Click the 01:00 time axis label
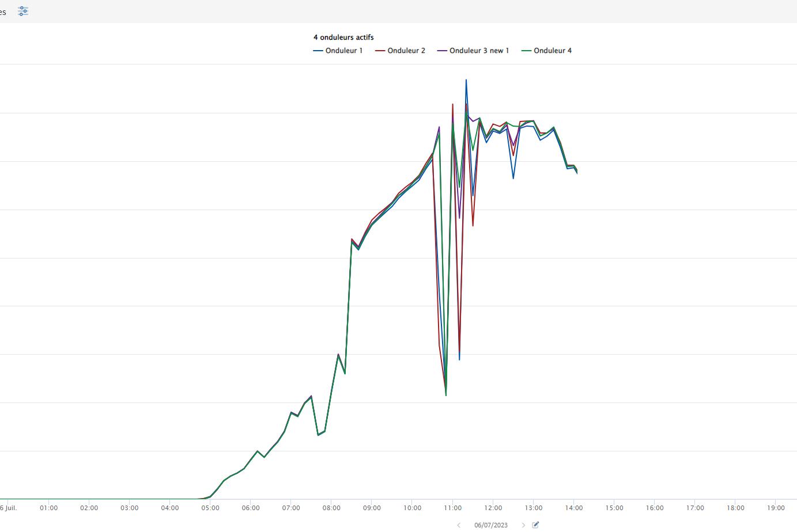The image size is (797, 532). pos(49,508)
